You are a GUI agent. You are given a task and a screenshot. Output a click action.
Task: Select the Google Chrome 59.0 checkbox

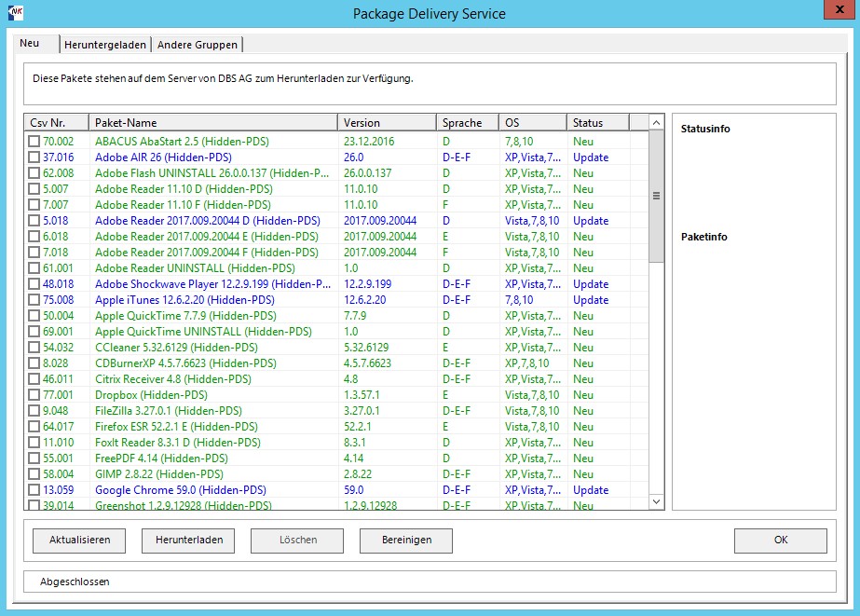[x=34, y=490]
